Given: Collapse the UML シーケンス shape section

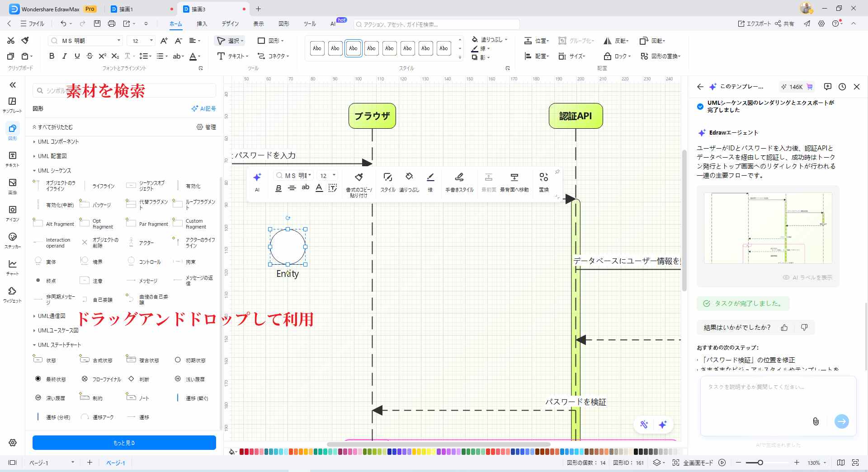Looking at the screenshot, I should pos(34,170).
